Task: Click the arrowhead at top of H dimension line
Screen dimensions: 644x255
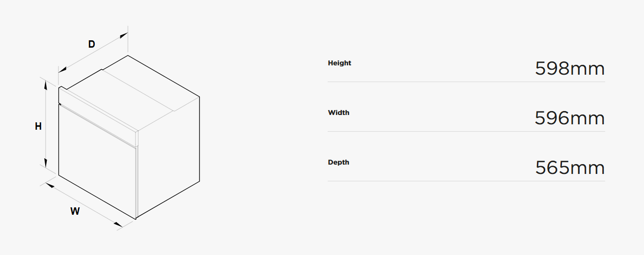Action: click(46, 86)
